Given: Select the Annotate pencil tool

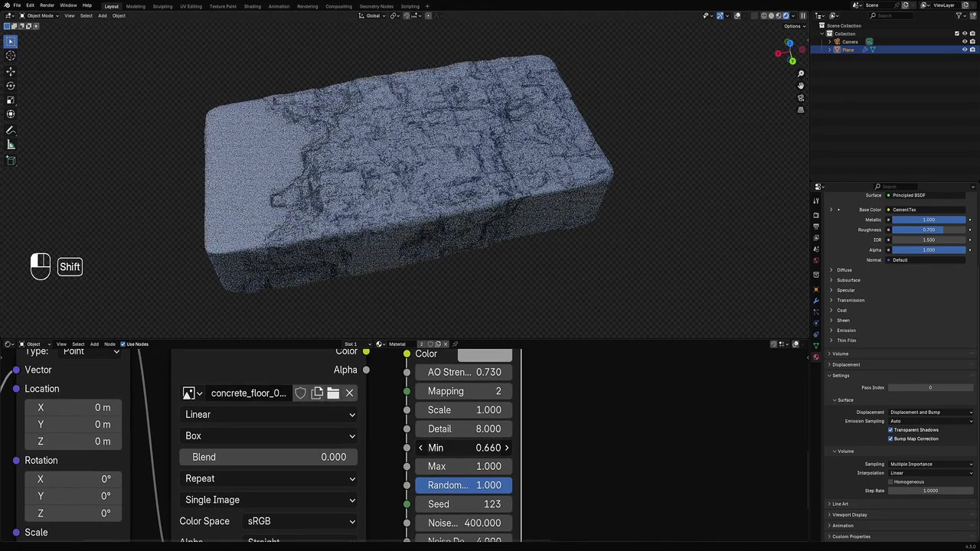Looking at the screenshot, I should pos(11,130).
